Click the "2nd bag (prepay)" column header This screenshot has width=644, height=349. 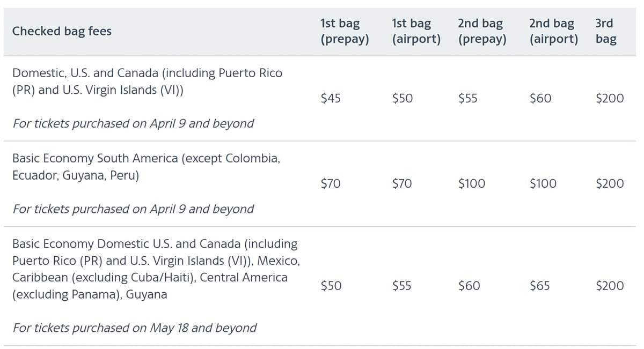tap(482, 31)
